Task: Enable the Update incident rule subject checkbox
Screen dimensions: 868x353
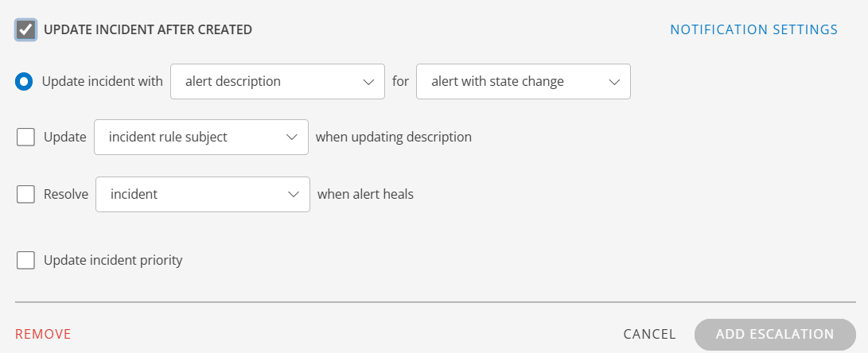Action: (x=26, y=137)
